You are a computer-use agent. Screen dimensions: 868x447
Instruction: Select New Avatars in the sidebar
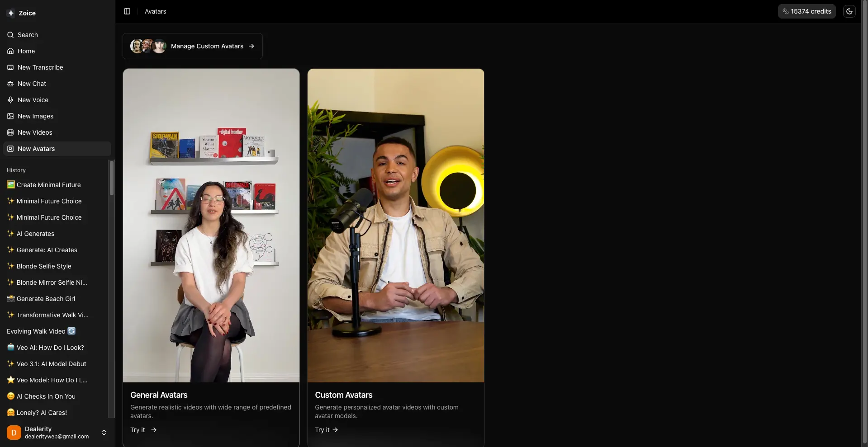tap(57, 149)
